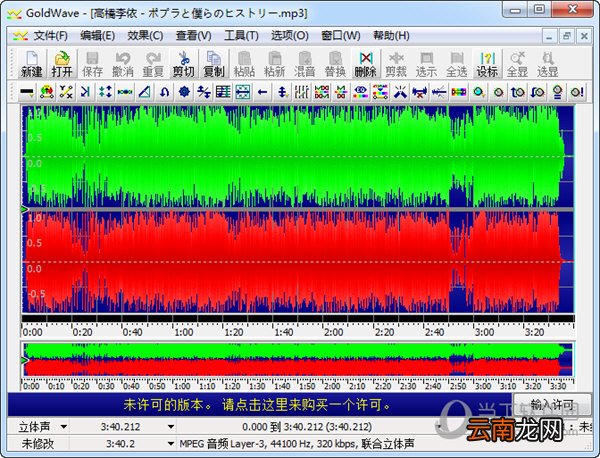Expand the 3:40.212 length dropdown arrow

(171, 427)
